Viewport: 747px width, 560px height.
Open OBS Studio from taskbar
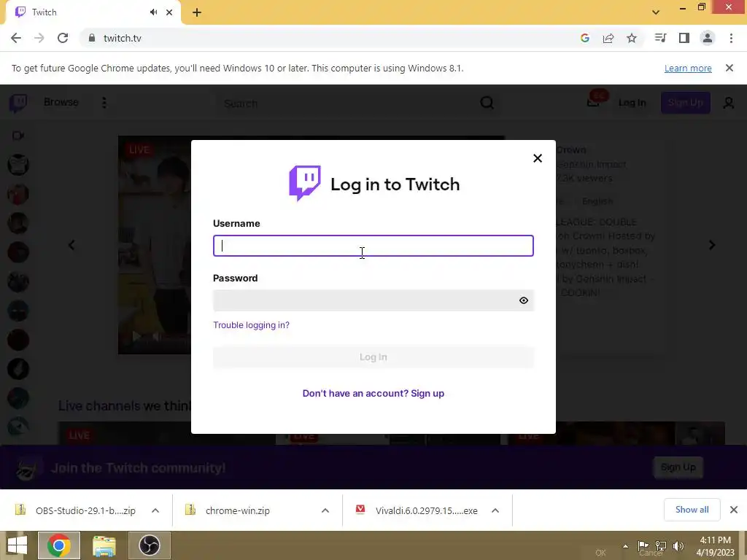149,545
